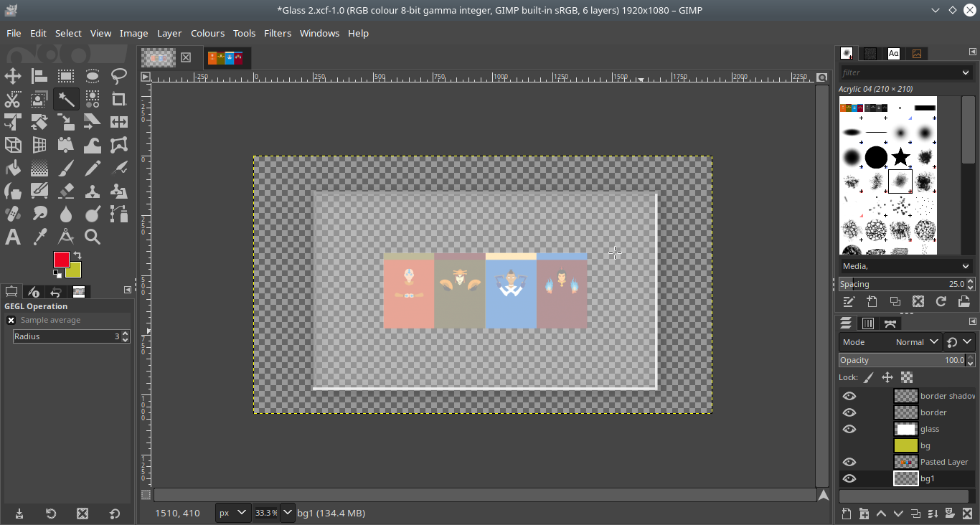Select the Paintbrush tool
Screen dimensions: 980x525
[x=66, y=168]
